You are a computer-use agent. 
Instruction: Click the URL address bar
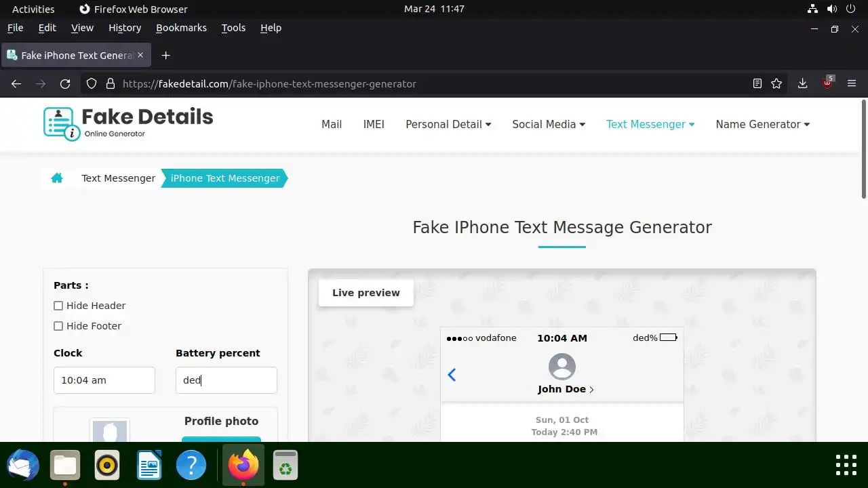point(434,84)
